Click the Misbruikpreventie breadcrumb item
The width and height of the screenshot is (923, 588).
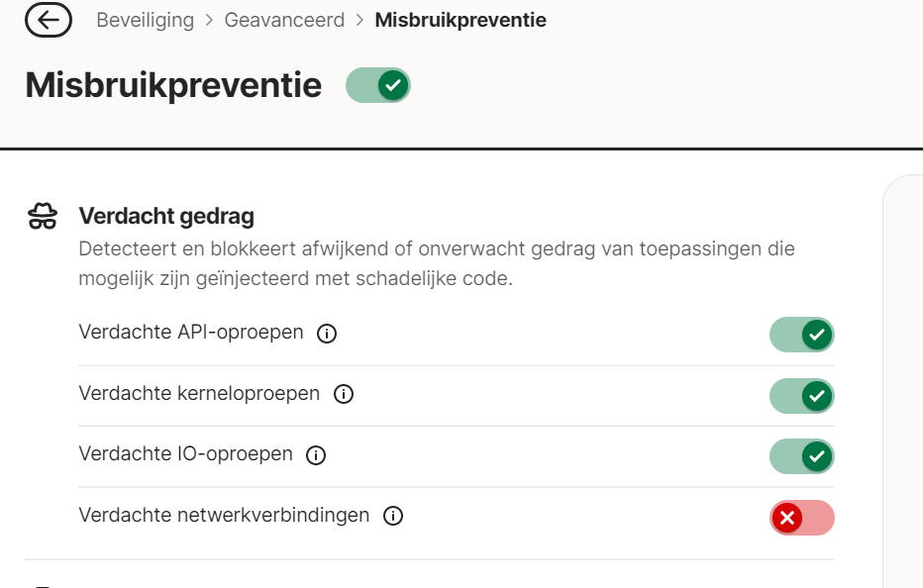pyautogui.click(x=461, y=20)
